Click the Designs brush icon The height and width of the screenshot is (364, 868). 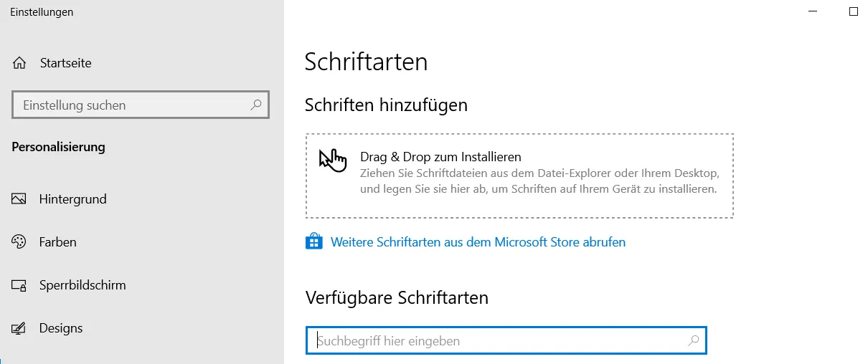point(19,328)
